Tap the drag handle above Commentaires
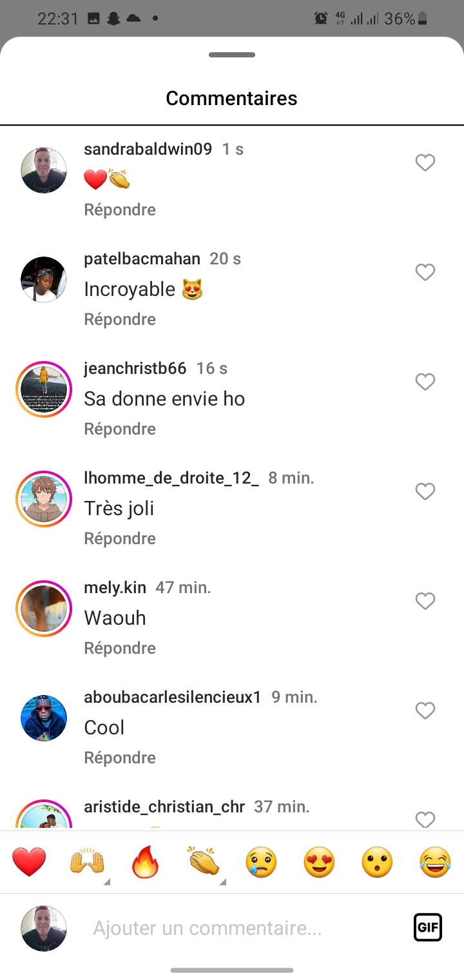464x980 pixels. pyautogui.click(x=232, y=55)
